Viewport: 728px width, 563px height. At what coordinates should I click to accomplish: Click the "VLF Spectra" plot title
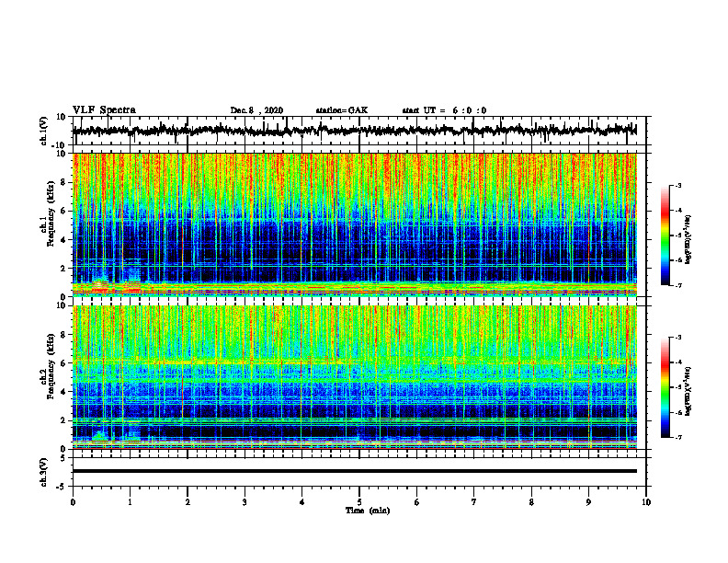click(x=104, y=110)
